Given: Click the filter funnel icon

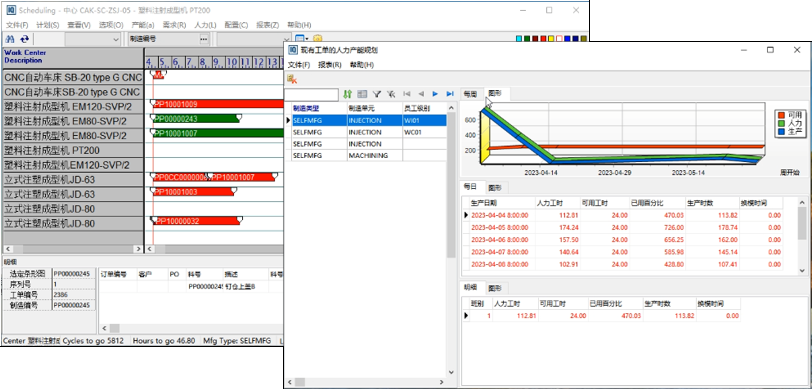Looking at the screenshot, I should point(377,94).
